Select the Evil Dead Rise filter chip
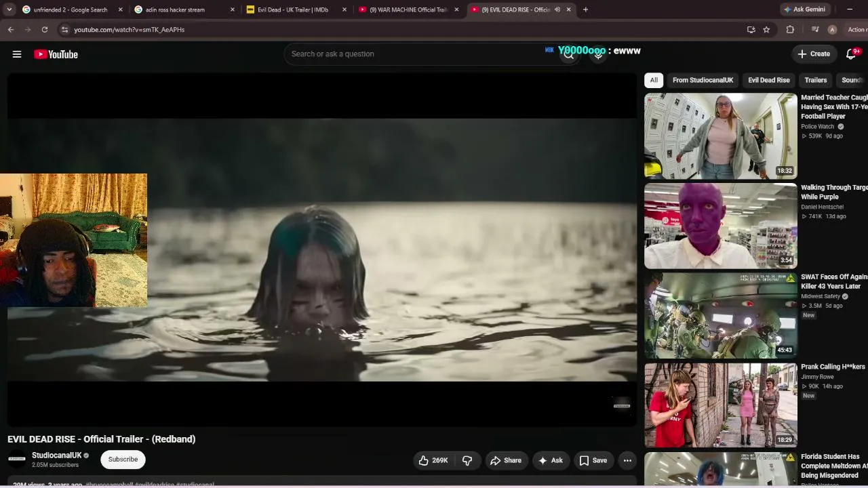Screen dimensions: 868x488 768,80
